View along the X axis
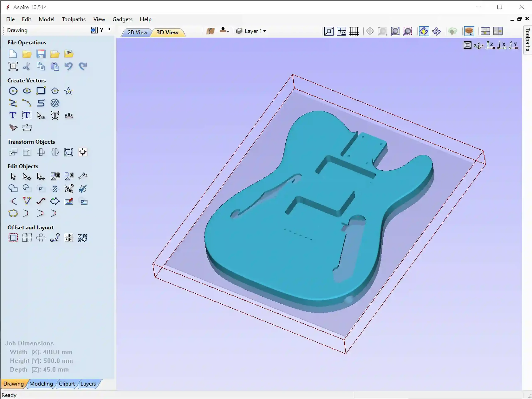This screenshot has width=532, height=399. (x=502, y=45)
